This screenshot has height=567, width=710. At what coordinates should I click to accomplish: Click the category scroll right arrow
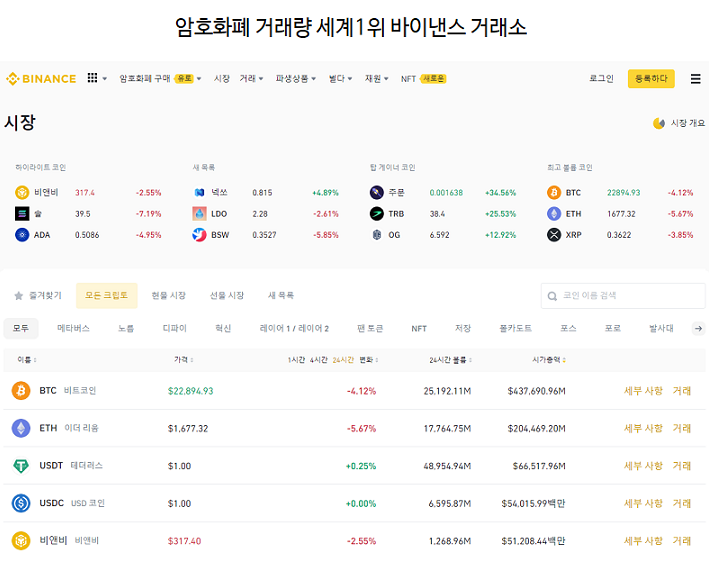[699, 328]
